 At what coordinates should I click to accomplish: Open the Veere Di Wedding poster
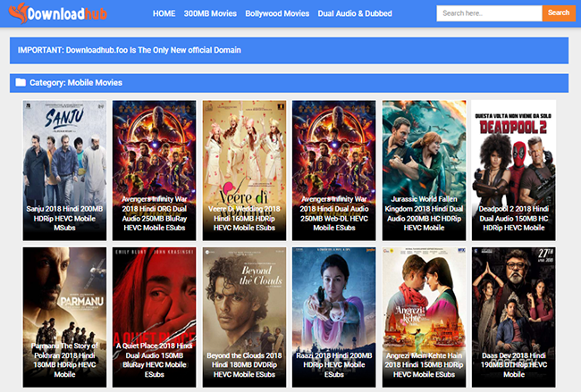244,152
